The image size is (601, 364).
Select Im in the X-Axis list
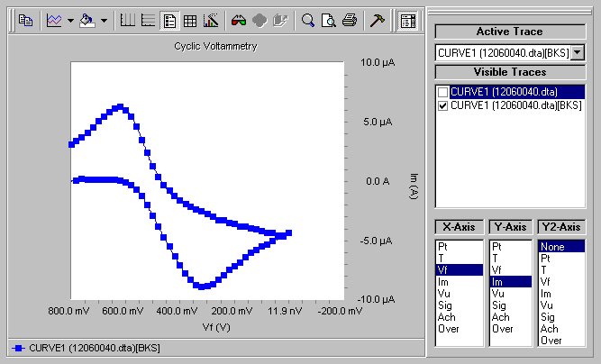click(x=460, y=282)
